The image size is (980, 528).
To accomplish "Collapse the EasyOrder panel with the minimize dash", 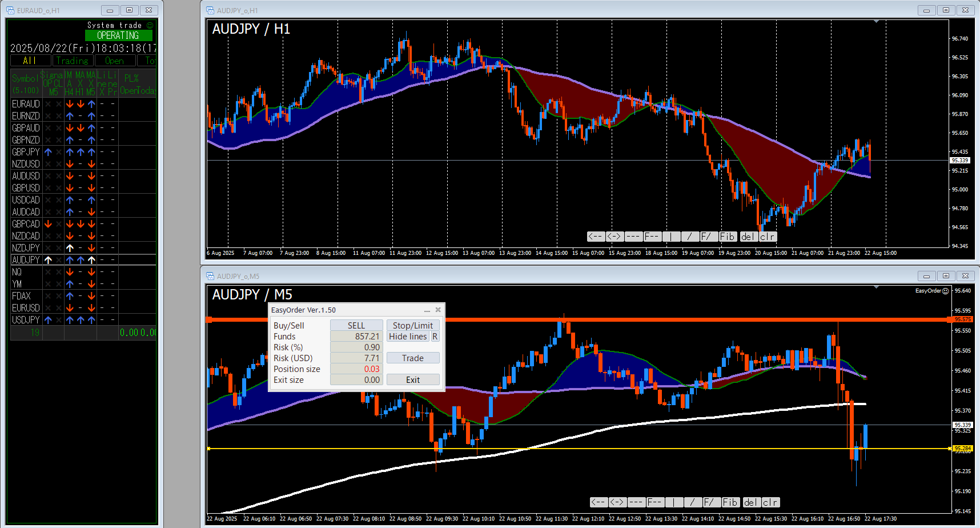I will (427, 310).
